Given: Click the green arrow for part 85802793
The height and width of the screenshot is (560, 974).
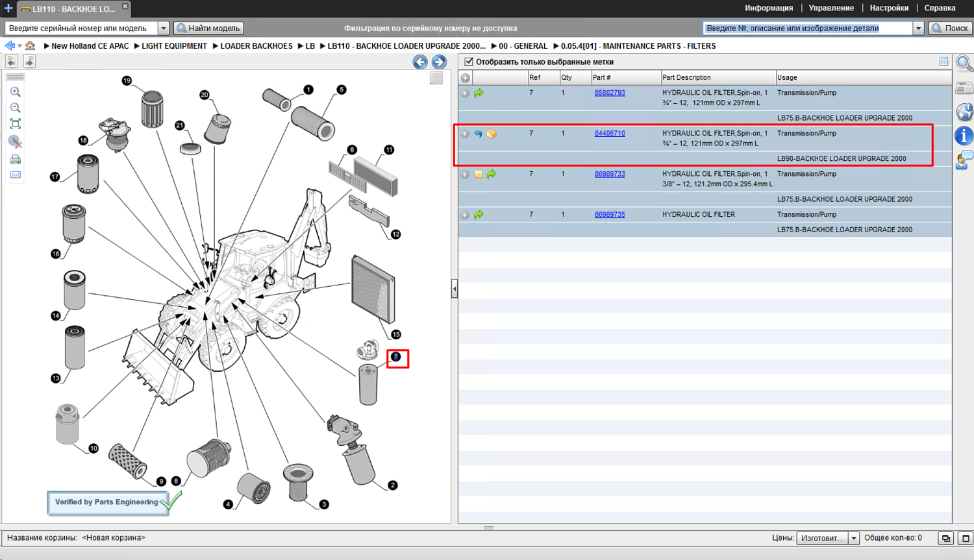Looking at the screenshot, I should click(x=479, y=93).
